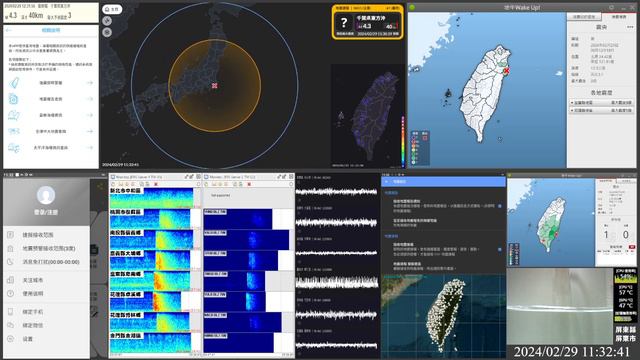Image resolution: width=640 pixels, height=360 pixels.
Task: Switch to the right tab in Wake Up! side panel
Action: click(x=618, y=17)
